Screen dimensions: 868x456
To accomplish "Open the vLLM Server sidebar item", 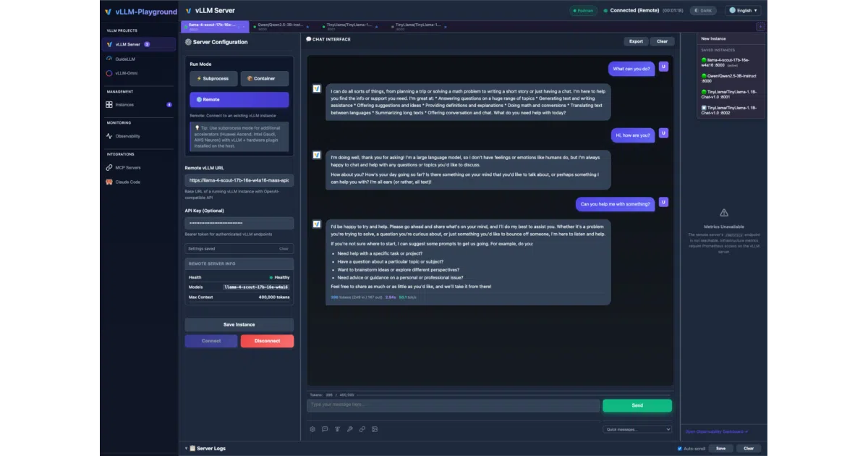I will click(138, 44).
